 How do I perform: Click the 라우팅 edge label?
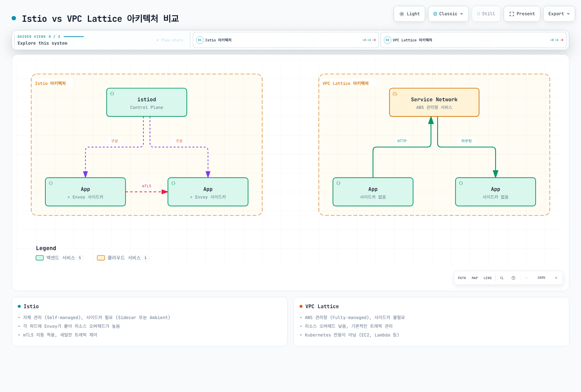467,141
